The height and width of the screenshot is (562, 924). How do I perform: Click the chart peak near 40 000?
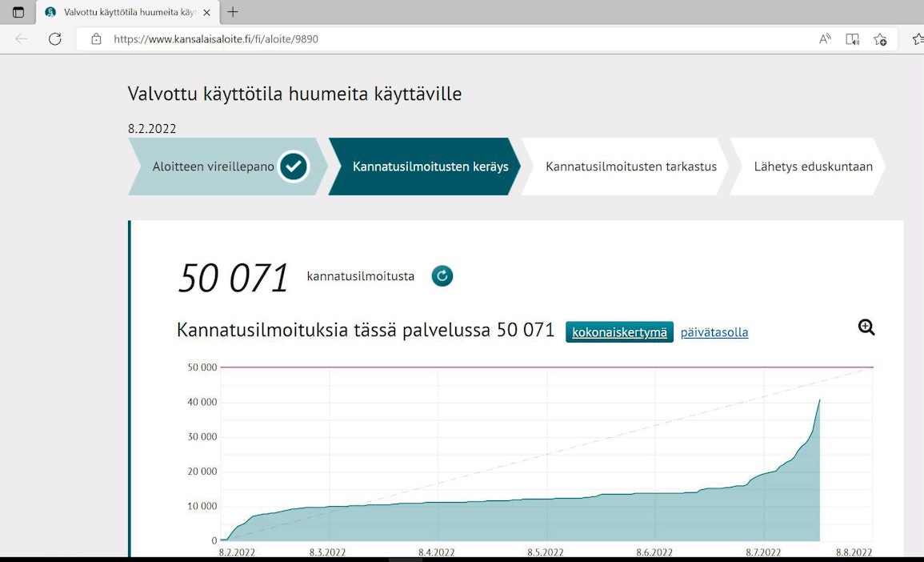coord(819,400)
